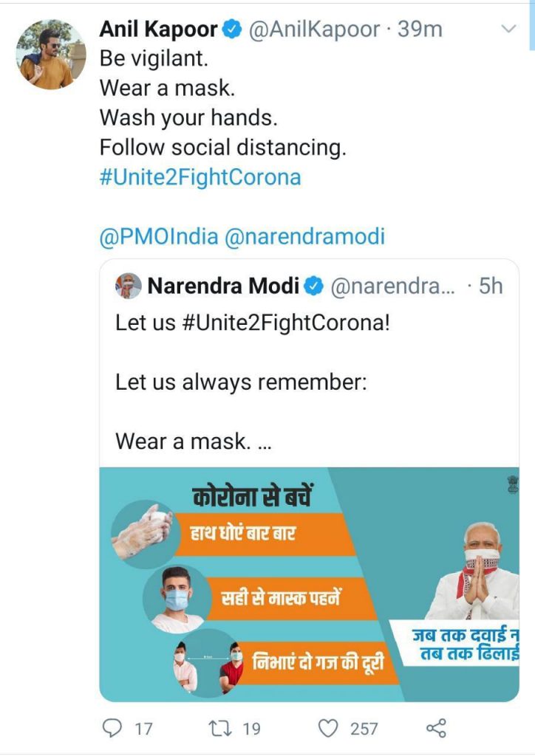This screenshot has height=756, width=535.
Task: Like the tweet with the heart icon
Action: coord(327,728)
